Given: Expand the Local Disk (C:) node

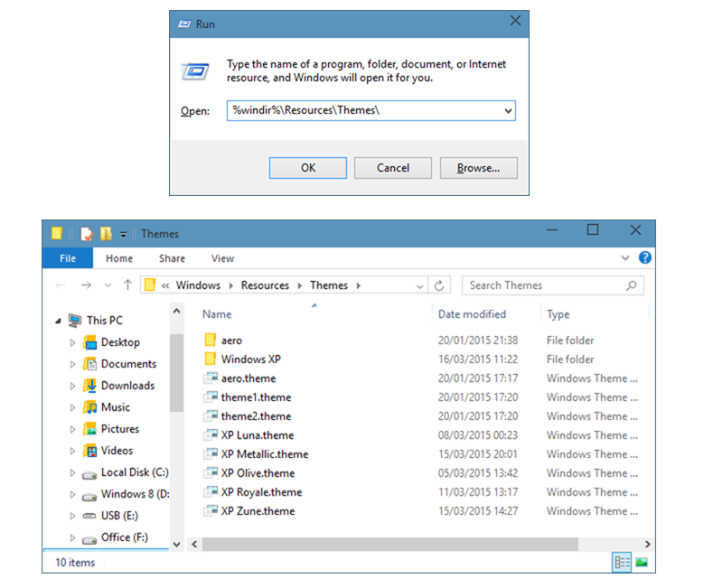Looking at the screenshot, I should point(72,472).
